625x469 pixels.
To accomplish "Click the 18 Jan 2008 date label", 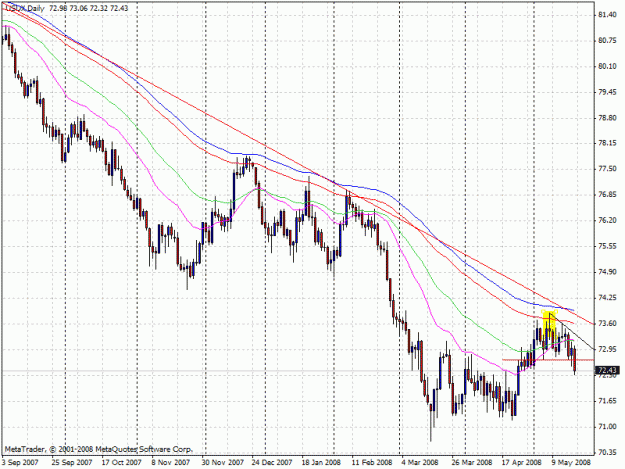I will click(x=321, y=462).
